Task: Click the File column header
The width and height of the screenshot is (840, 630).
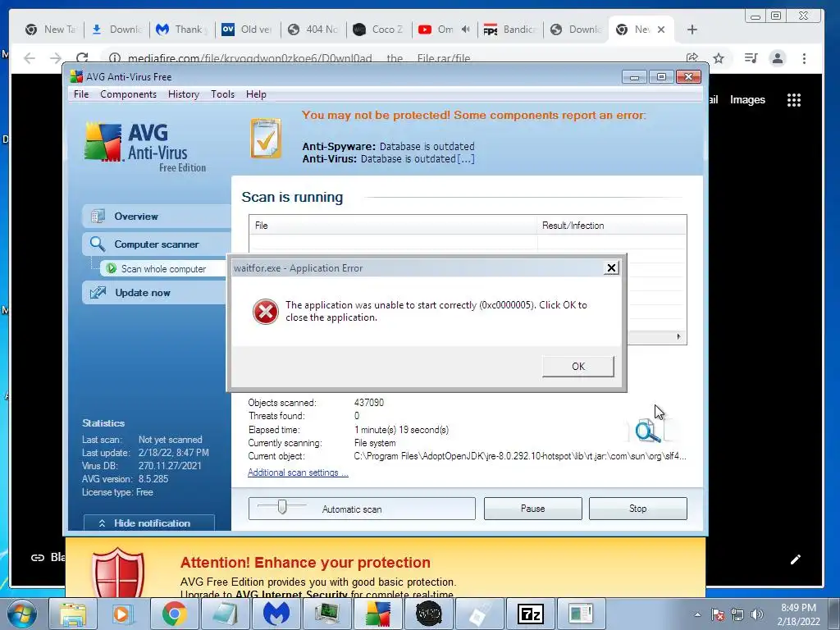Action: [x=393, y=226]
